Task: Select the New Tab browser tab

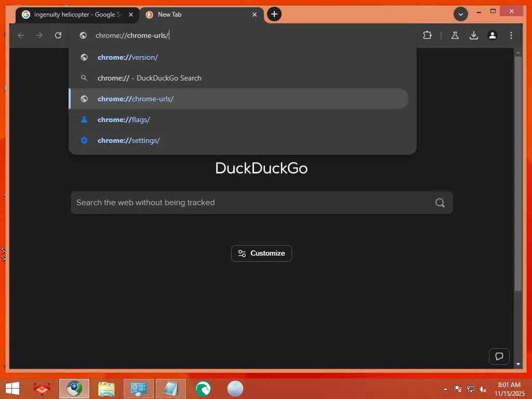Action: tap(202, 15)
